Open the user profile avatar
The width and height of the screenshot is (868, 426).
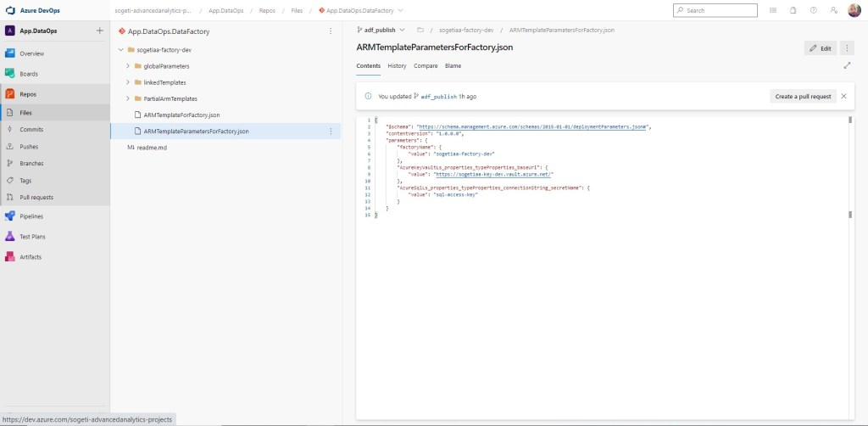point(854,10)
